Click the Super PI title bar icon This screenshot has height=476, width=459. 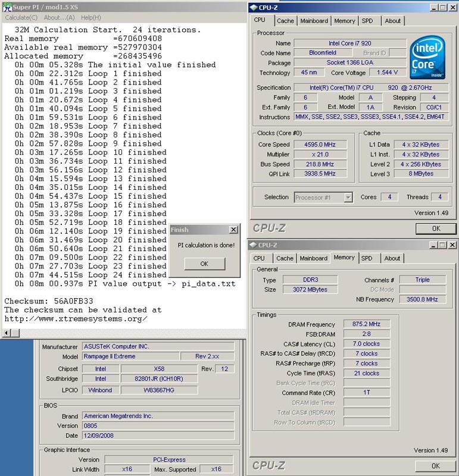7,7
